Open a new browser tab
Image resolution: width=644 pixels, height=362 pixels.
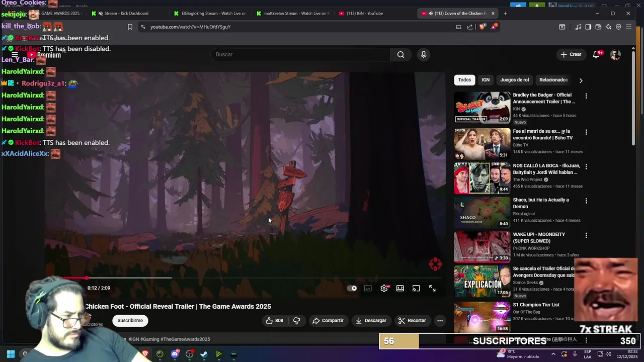(x=505, y=13)
